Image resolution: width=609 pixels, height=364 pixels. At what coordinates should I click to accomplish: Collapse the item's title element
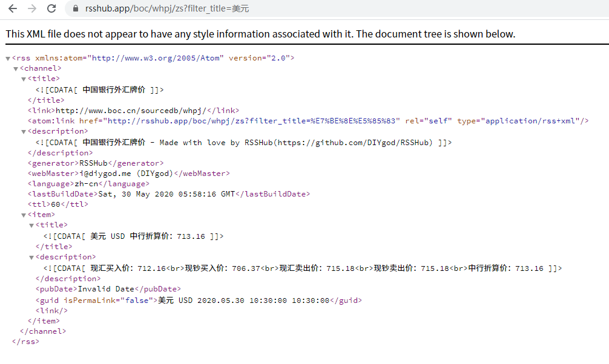click(31, 224)
